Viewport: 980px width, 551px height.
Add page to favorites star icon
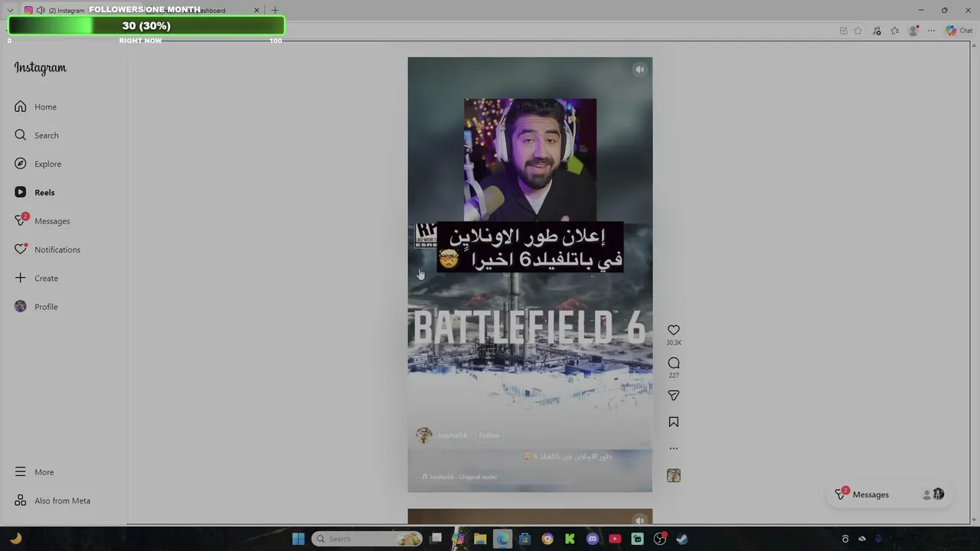858,31
